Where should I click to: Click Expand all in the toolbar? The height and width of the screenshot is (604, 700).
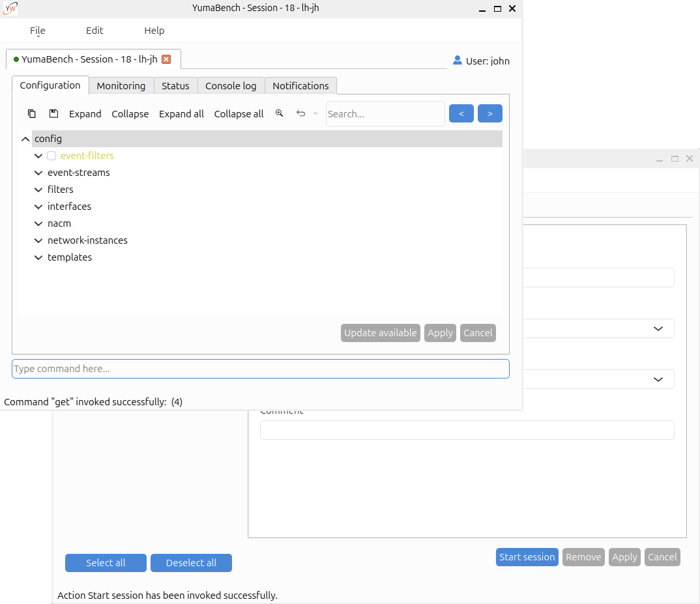point(181,114)
